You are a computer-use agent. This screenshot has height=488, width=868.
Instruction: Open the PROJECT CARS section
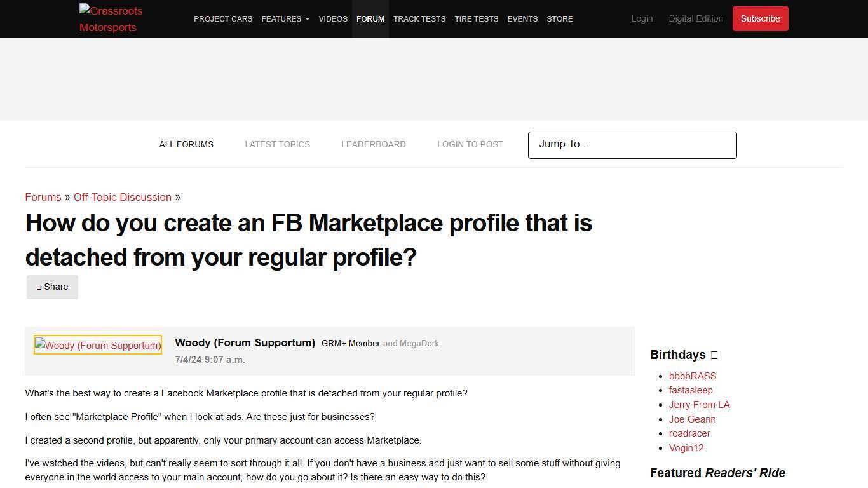[x=223, y=18]
